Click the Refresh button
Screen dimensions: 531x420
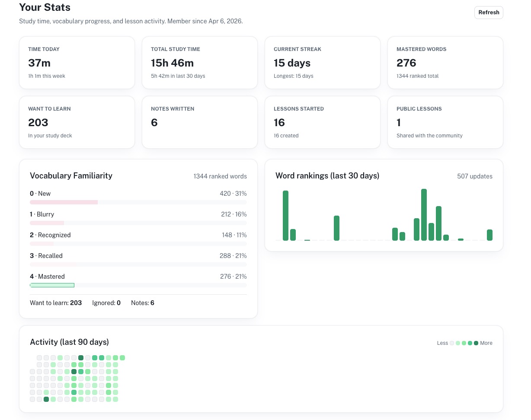[x=489, y=13]
